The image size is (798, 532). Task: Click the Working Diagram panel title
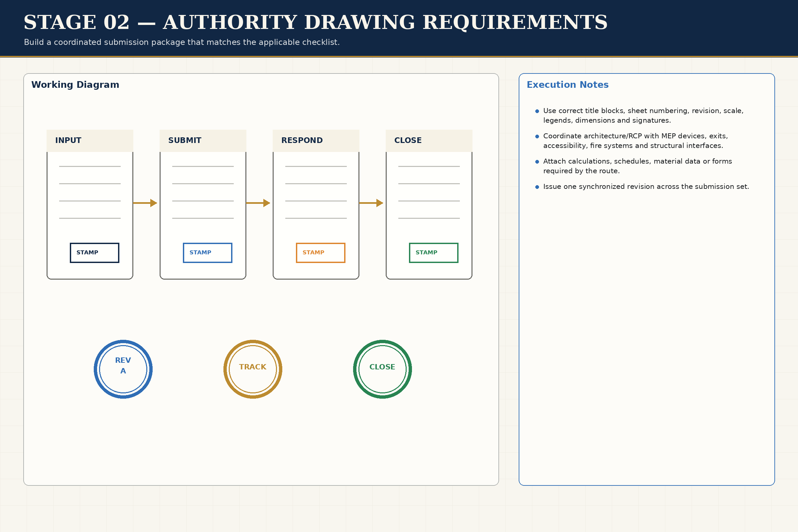point(75,85)
